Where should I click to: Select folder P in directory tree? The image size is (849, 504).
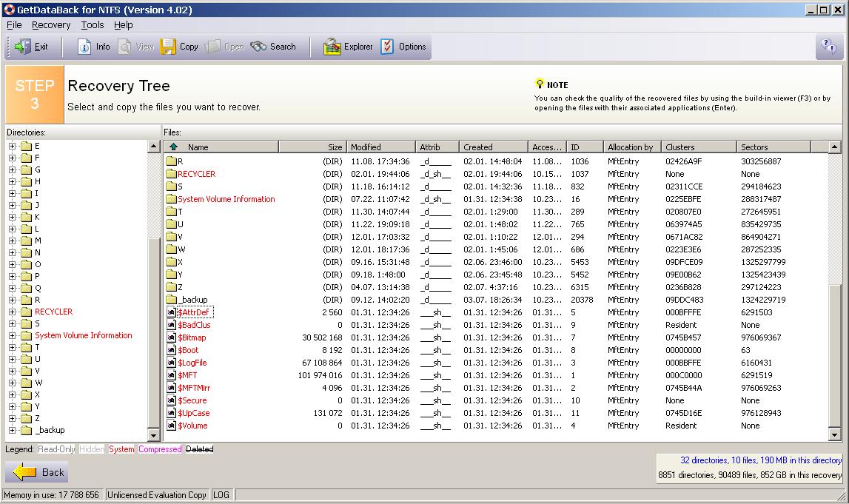click(x=37, y=276)
